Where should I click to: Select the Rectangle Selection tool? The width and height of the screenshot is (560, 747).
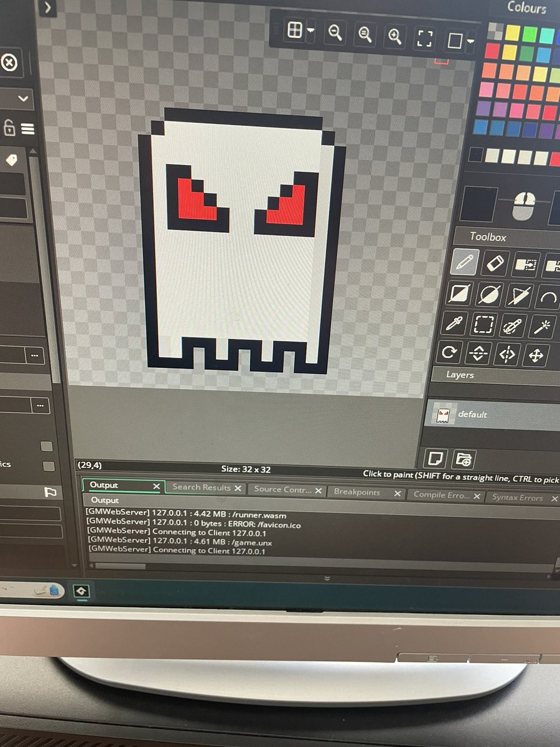[x=483, y=325]
